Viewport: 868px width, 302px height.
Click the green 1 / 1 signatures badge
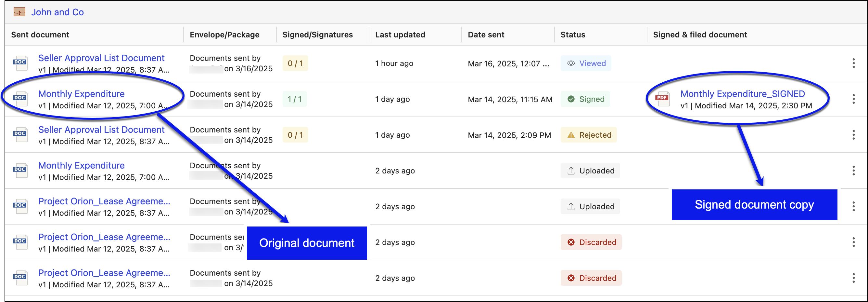pyautogui.click(x=295, y=99)
